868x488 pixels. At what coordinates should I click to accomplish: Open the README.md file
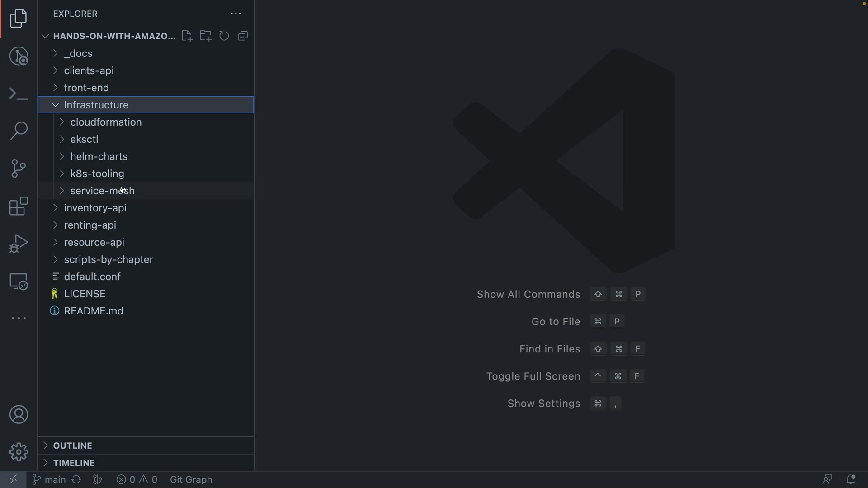tap(94, 311)
